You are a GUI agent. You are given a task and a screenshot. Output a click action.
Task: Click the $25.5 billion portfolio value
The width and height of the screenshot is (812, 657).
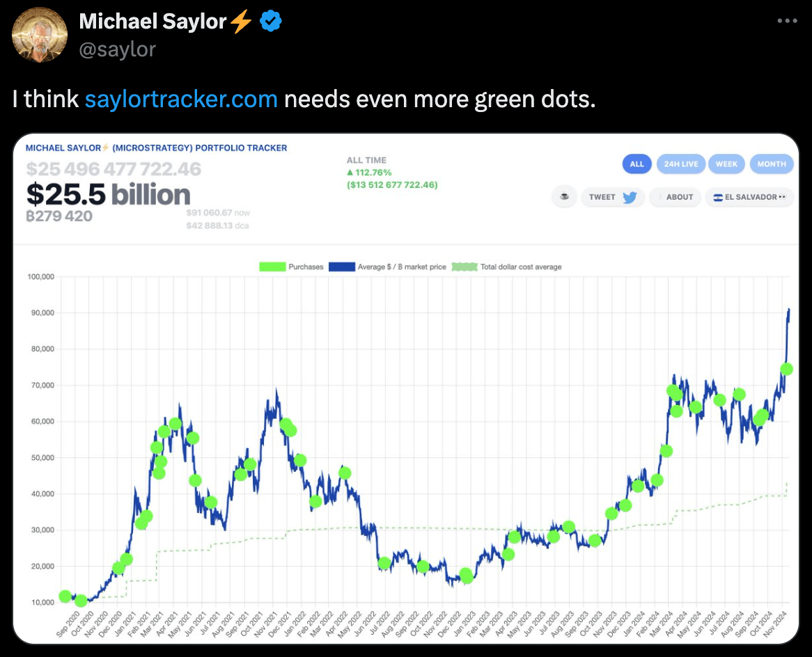[108, 194]
